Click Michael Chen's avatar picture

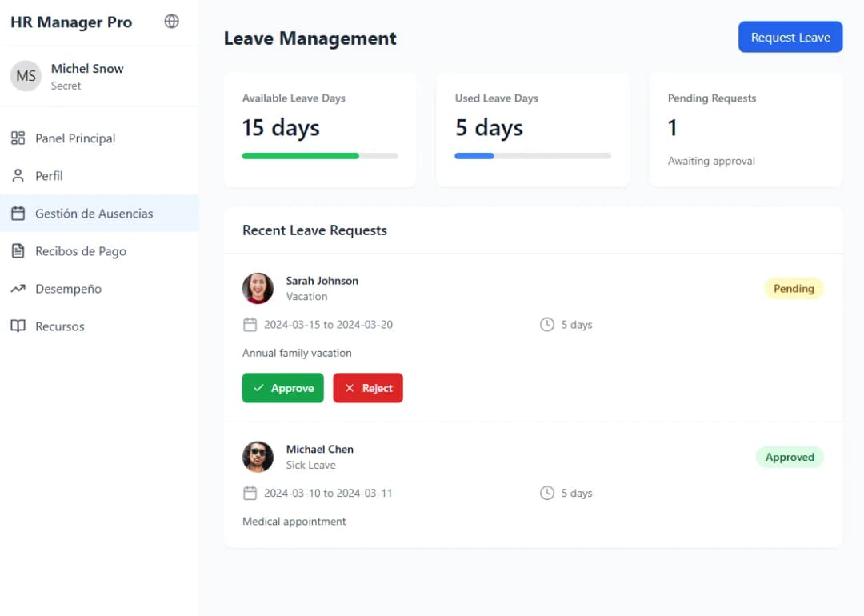pyautogui.click(x=258, y=457)
